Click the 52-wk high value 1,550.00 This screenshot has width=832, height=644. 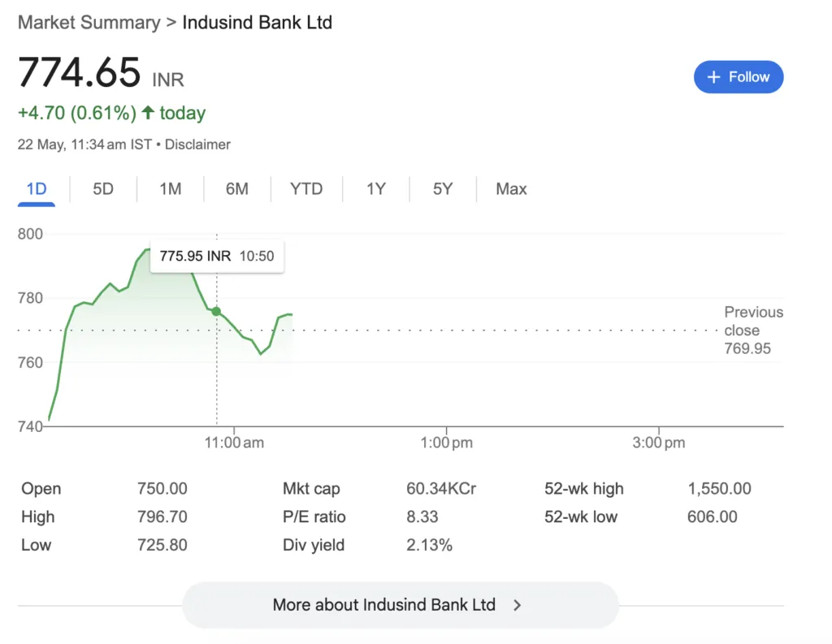[719, 489]
